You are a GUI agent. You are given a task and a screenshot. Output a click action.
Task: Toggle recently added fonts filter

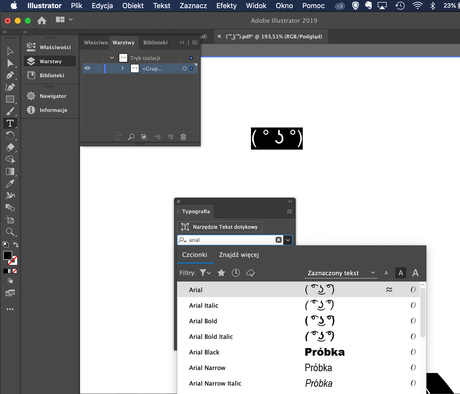[x=236, y=273]
